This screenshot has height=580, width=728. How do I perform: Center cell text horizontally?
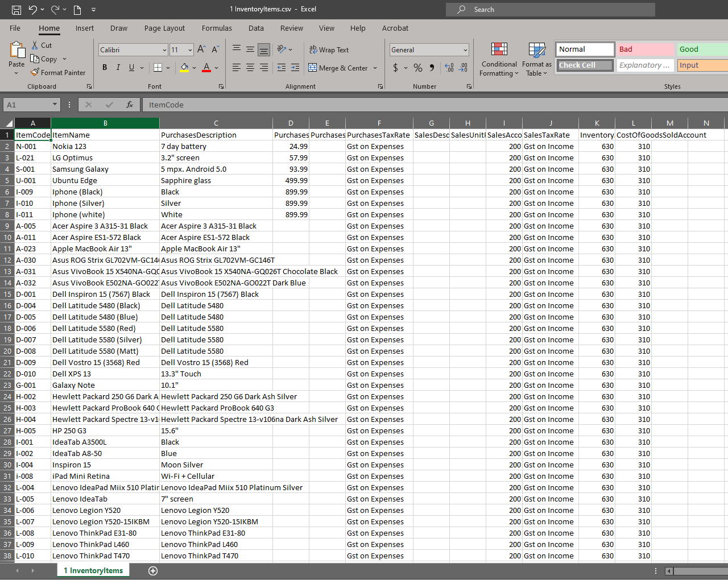250,68
